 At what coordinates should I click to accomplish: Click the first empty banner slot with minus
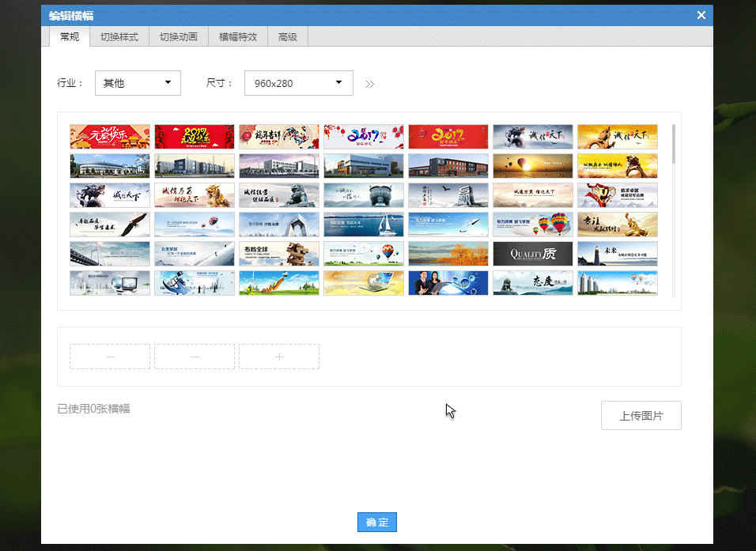110,357
